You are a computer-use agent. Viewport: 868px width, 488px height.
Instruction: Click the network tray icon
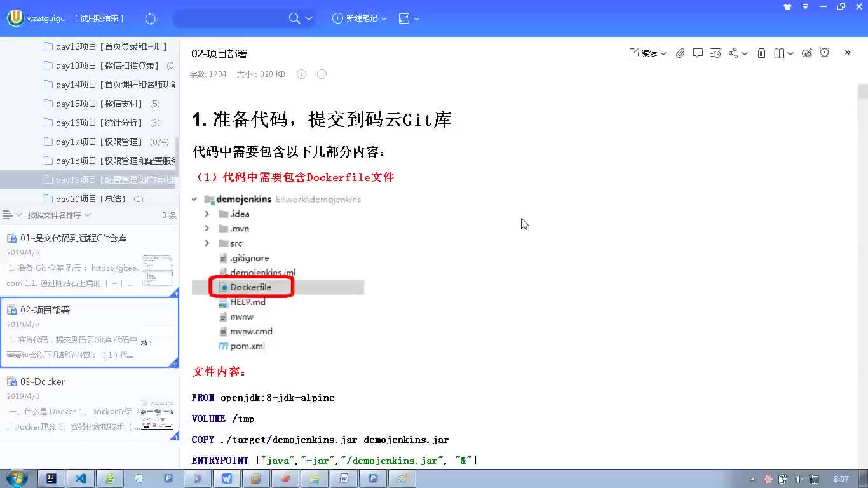tap(813, 479)
